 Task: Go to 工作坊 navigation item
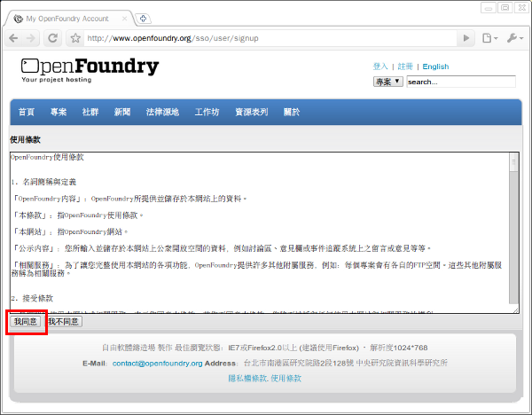click(207, 112)
